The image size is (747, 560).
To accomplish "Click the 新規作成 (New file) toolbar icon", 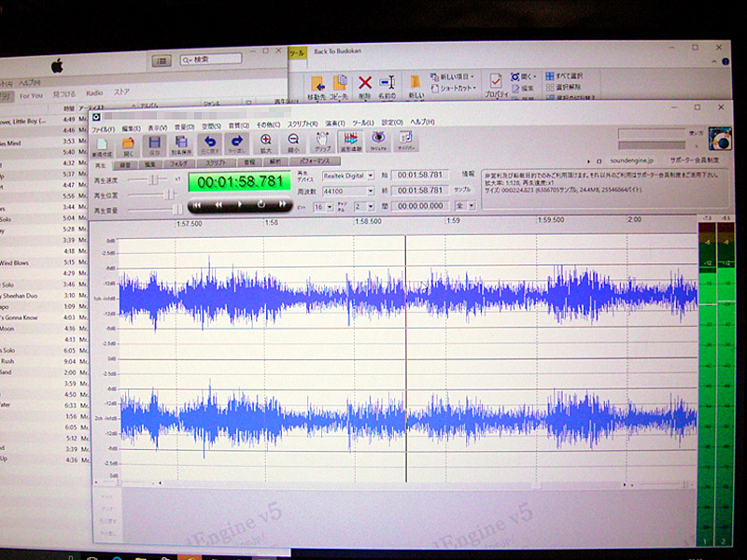I will tap(103, 144).
